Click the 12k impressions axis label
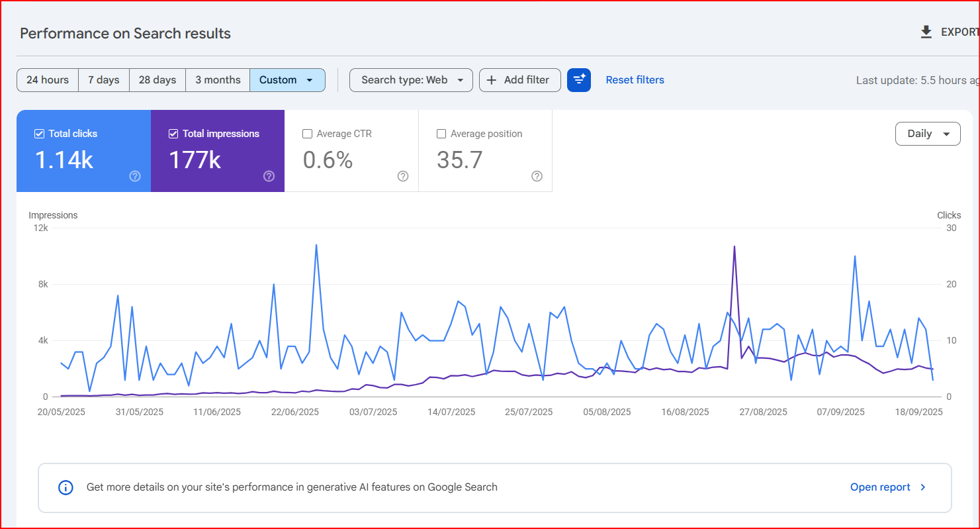This screenshot has height=529, width=980. (x=41, y=228)
